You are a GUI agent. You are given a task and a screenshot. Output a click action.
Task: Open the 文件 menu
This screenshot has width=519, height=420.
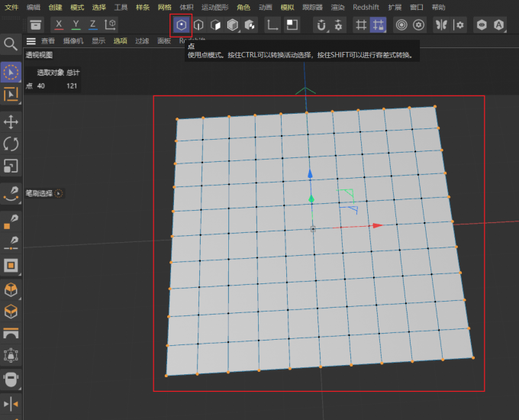click(11, 8)
